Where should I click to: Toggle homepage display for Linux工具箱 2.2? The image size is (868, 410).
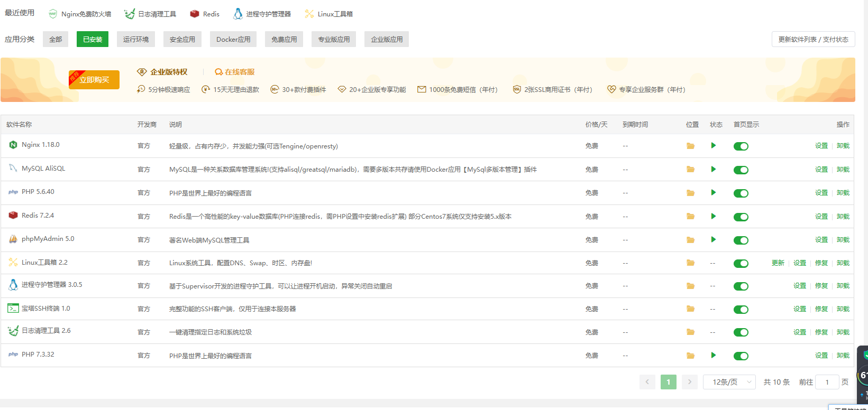coord(741,263)
